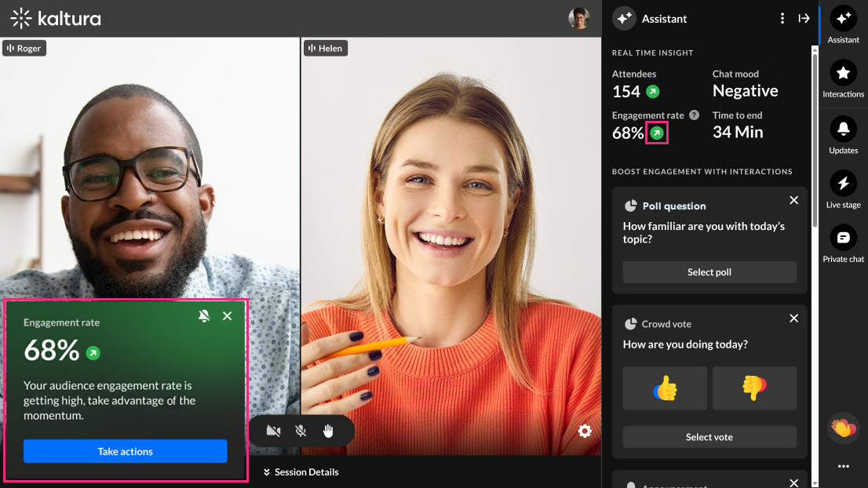868x488 pixels.
Task: Choose the thumbs down vote option
Action: [x=754, y=388]
